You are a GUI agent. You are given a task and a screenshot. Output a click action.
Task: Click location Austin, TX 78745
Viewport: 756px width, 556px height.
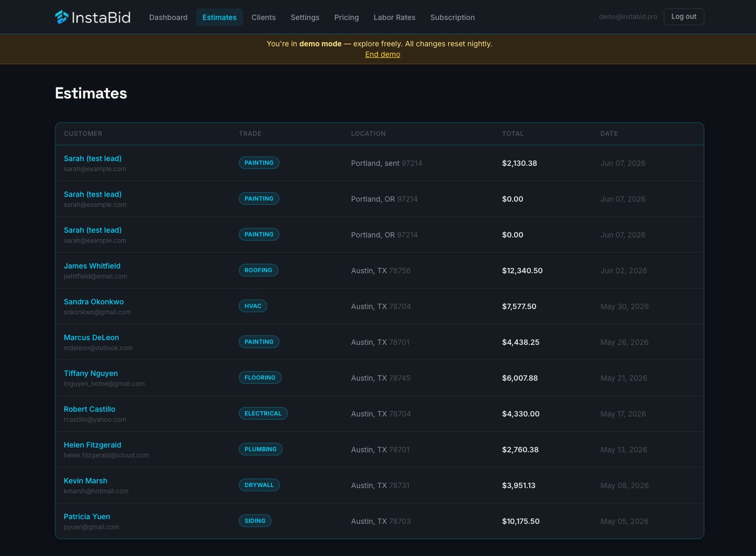[x=381, y=378]
